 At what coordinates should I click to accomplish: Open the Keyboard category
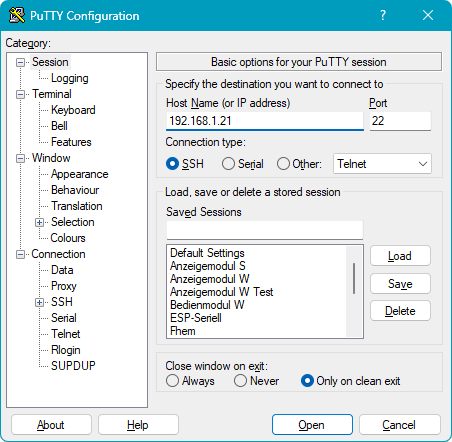coord(73,110)
